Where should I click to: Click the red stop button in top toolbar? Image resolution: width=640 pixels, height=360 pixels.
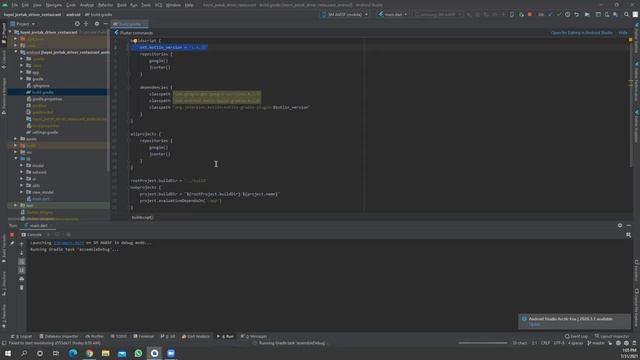click(x=530, y=14)
